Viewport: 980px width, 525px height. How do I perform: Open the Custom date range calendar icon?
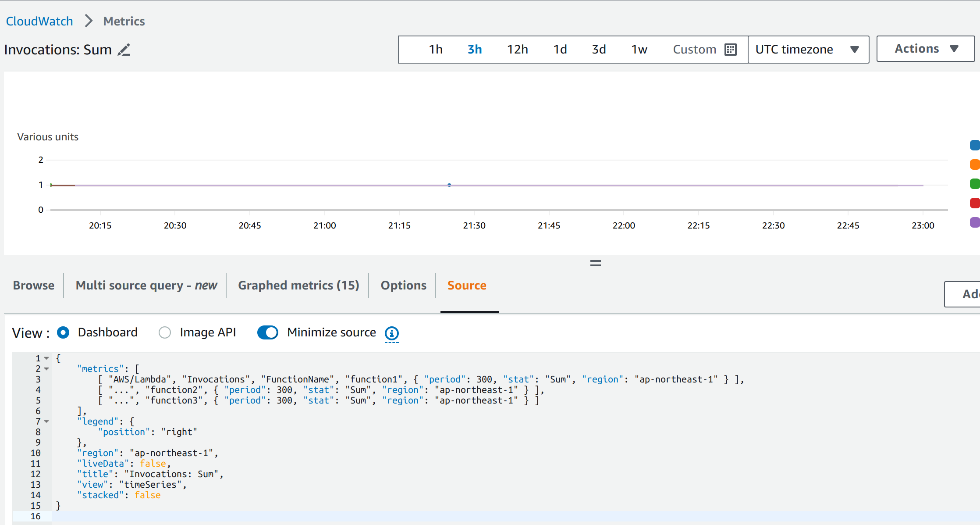tap(730, 49)
